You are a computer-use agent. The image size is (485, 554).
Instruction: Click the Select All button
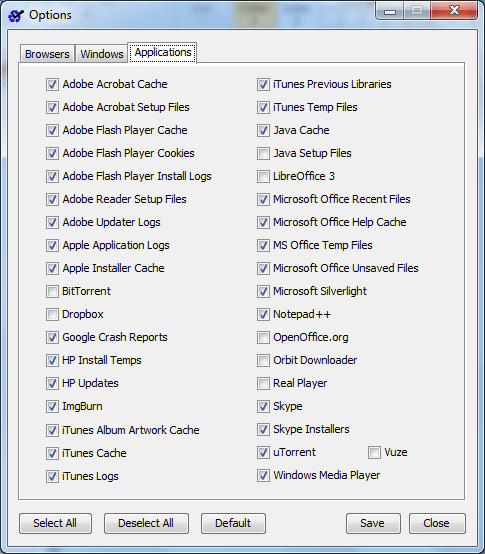(x=55, y=523)
